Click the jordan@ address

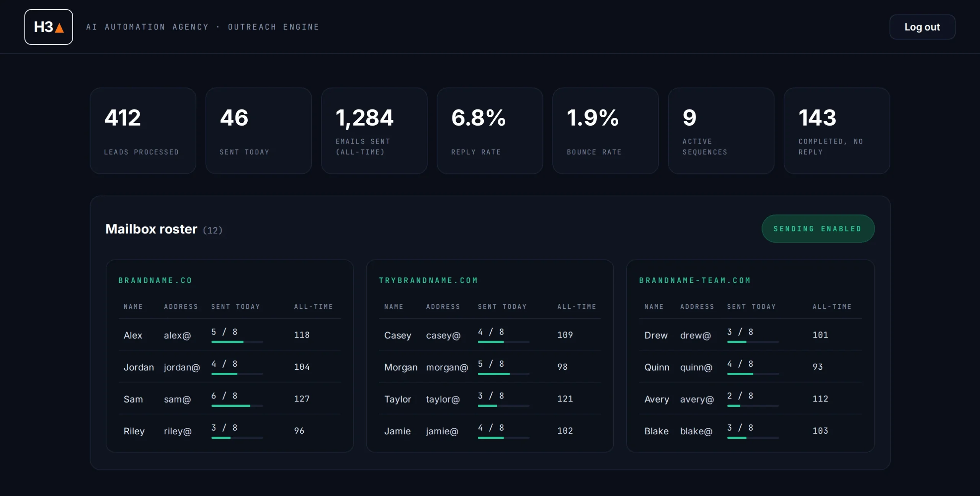(x=182, y=367)
